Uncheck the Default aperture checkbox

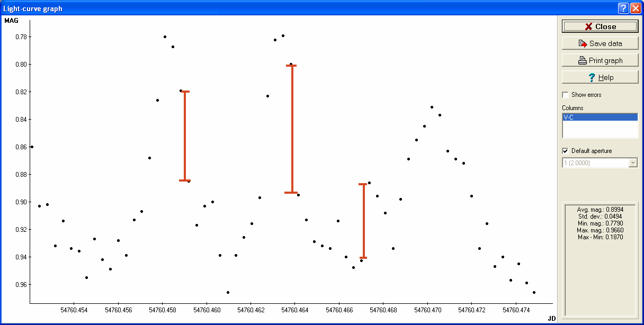[x=566, y=151]
